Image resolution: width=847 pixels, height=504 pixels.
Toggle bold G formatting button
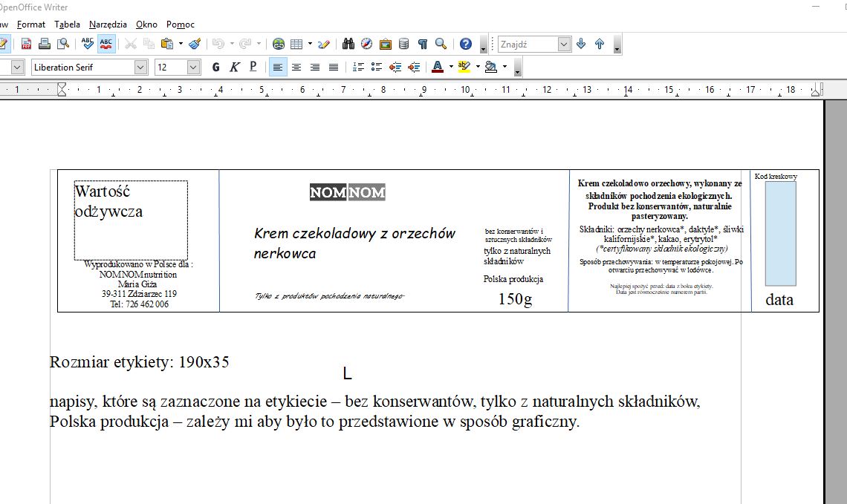(x=215, y=67)
